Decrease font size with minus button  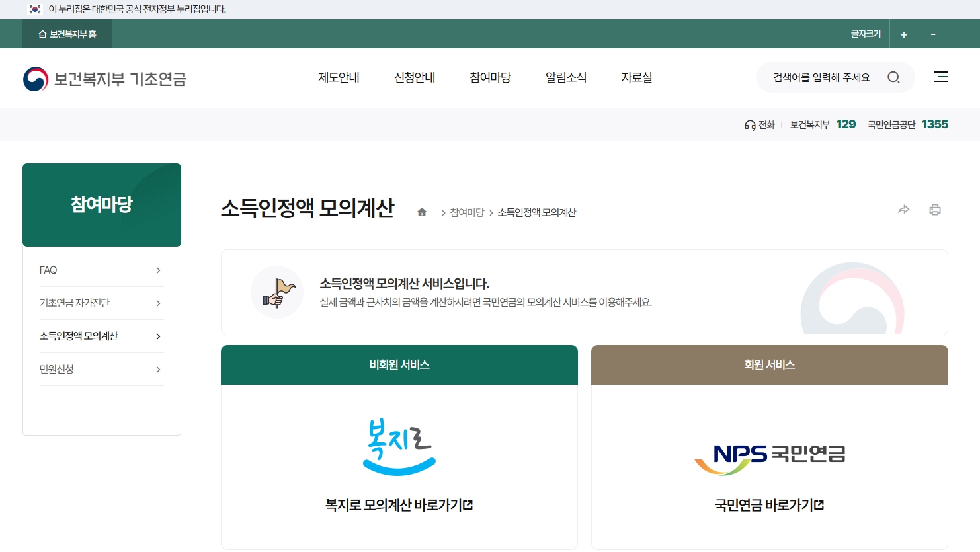933,34
